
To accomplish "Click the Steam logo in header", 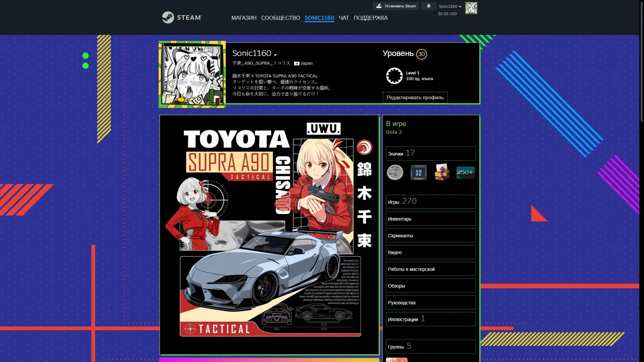I will (182, 17).
